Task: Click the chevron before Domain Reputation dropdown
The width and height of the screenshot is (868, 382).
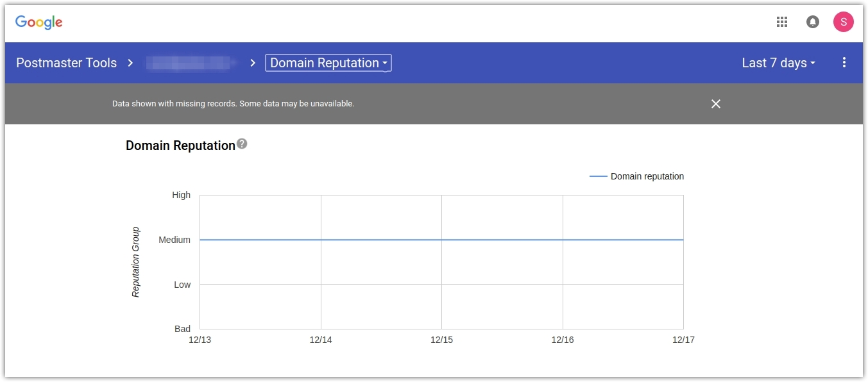Action: point(253,63)
